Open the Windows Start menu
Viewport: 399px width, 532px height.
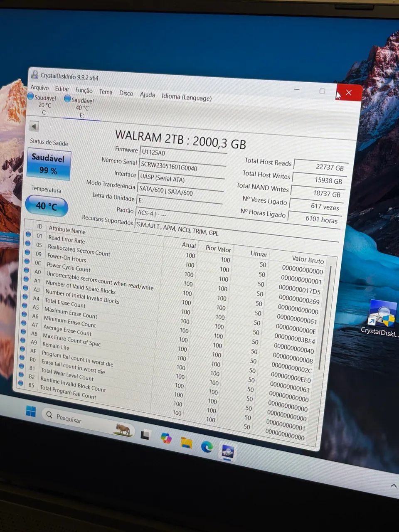pos(31,411)
